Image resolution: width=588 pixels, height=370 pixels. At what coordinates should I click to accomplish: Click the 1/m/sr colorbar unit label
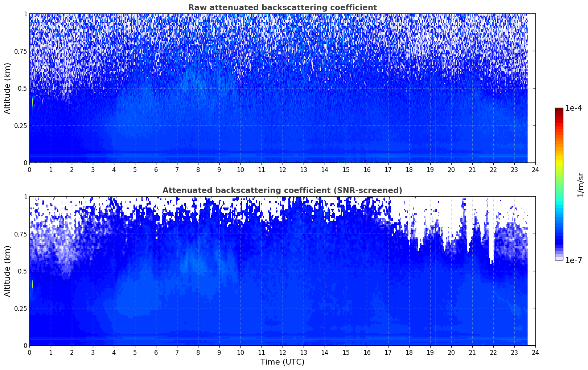[580, 184]
